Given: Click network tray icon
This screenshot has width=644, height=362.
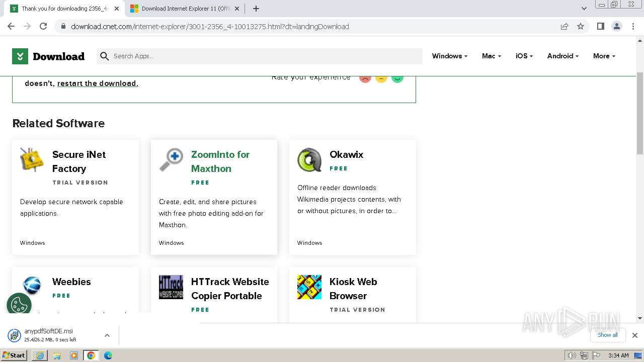Looking at the screenshot, I should (584, 355).
